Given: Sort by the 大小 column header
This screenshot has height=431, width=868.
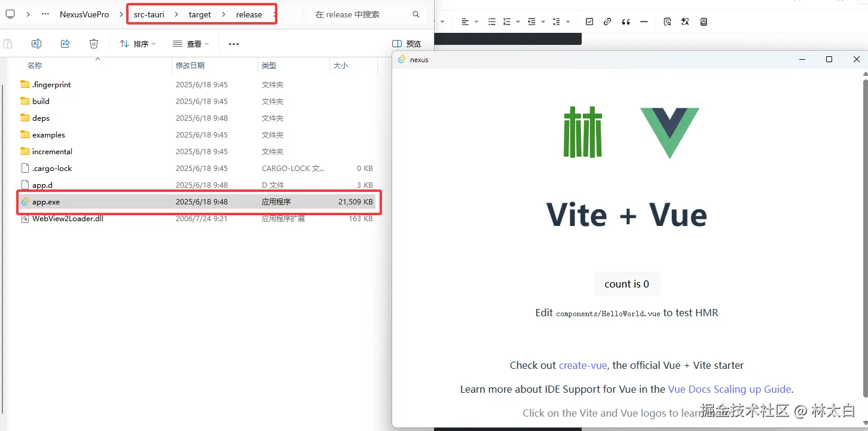Looking at the screenshot, I should tap(341, 66).
